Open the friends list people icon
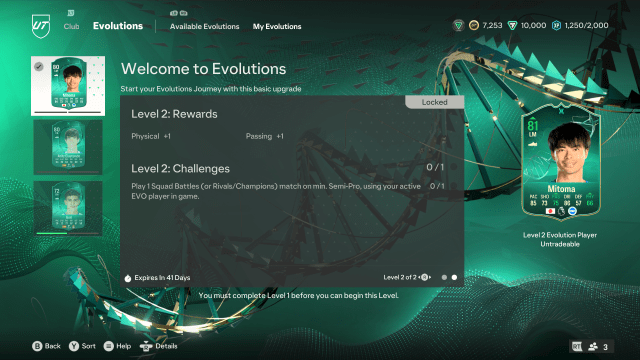This screenshot has height=360, width=640. click(593, 347)
